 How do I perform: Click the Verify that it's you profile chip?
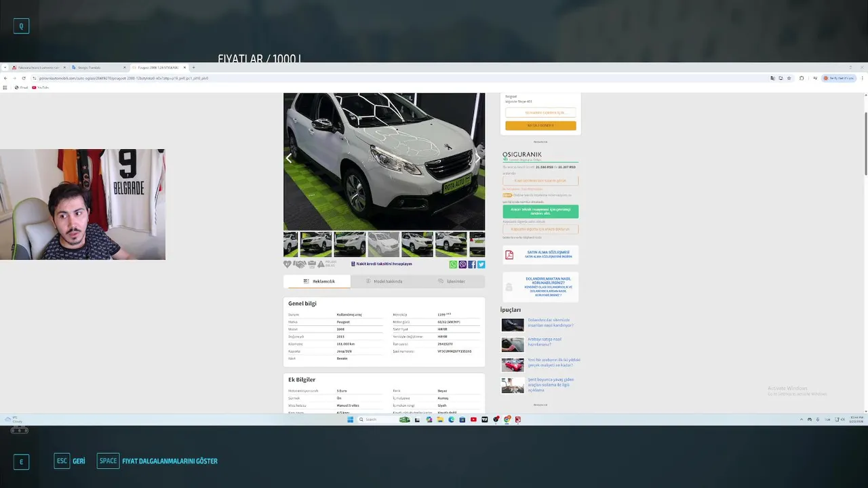839,78
